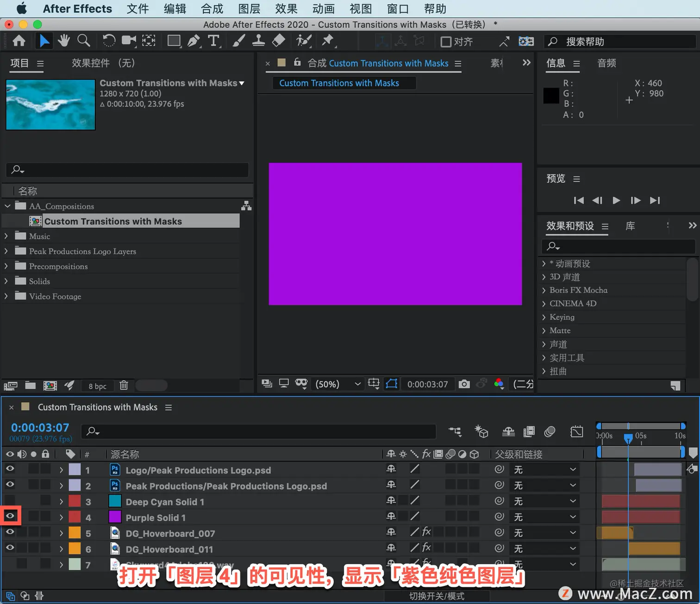Toggle the composition lock icon in viewer tab
Screen dimensions: 700x604
(x=297, y=62)
